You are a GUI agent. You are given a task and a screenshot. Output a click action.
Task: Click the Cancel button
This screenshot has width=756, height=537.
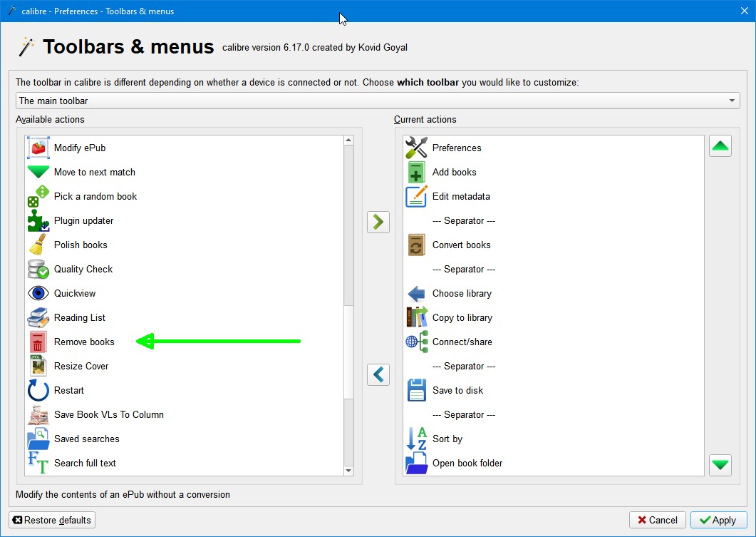tap(657, 520)
